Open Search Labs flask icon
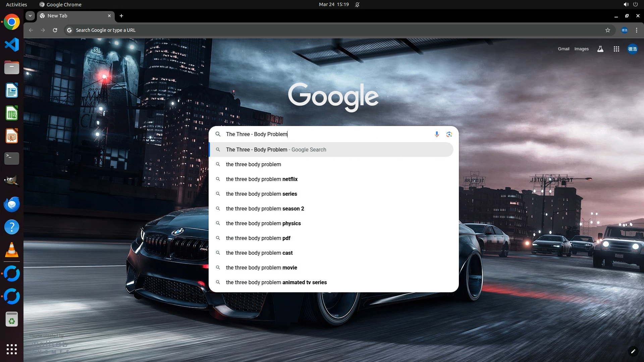The width and height of the screenshot is (644, 362). tap(600, 49)
